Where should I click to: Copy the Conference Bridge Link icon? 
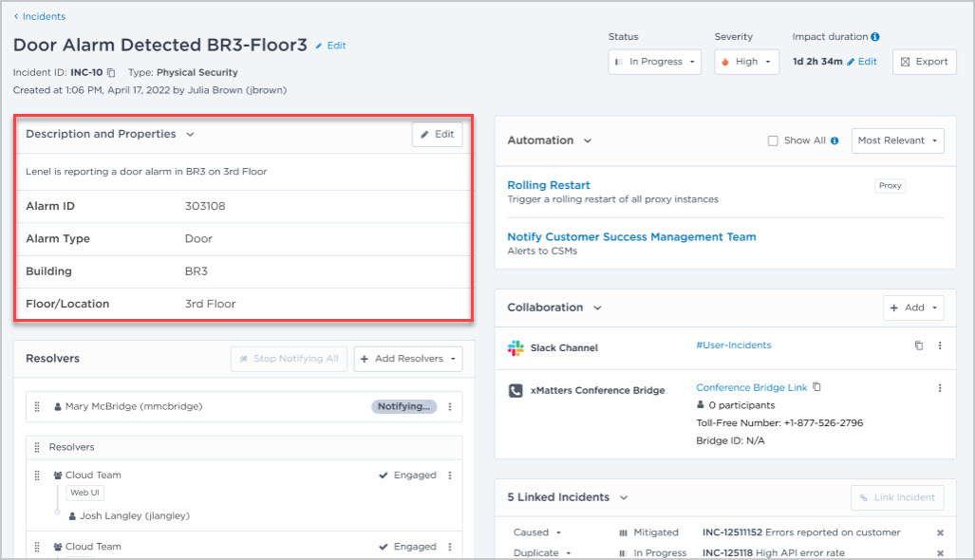(x=817, y=386)
